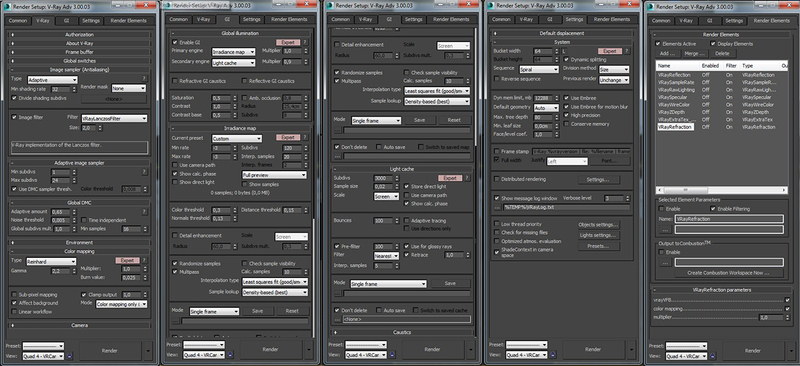Enable Divide shading subdivs checkbox

pos(14,98)
